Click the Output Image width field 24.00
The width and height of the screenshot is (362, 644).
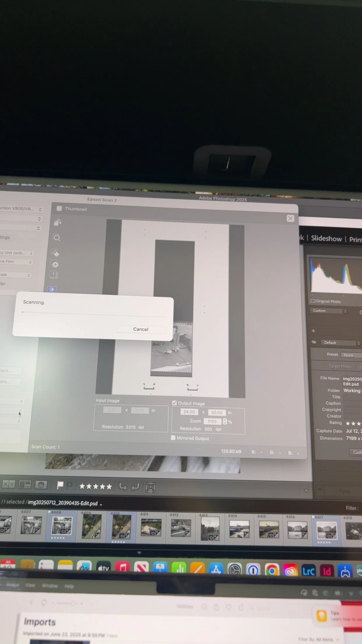coord(189,412)
